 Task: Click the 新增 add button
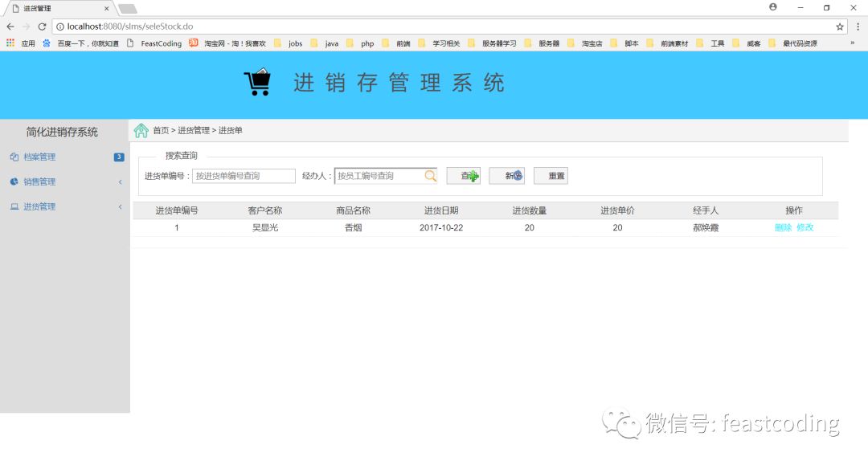[x=506, y=176]
